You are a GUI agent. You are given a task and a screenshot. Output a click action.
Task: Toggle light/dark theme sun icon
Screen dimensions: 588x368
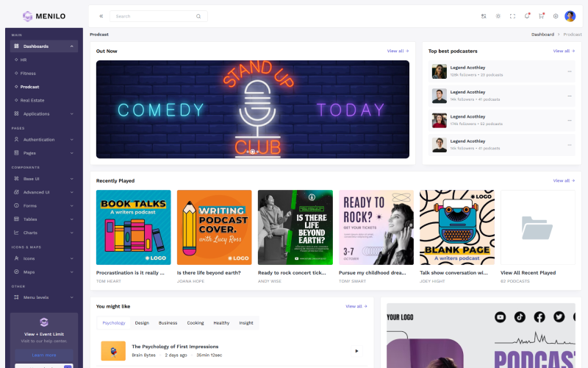click(x=498, y=16)
